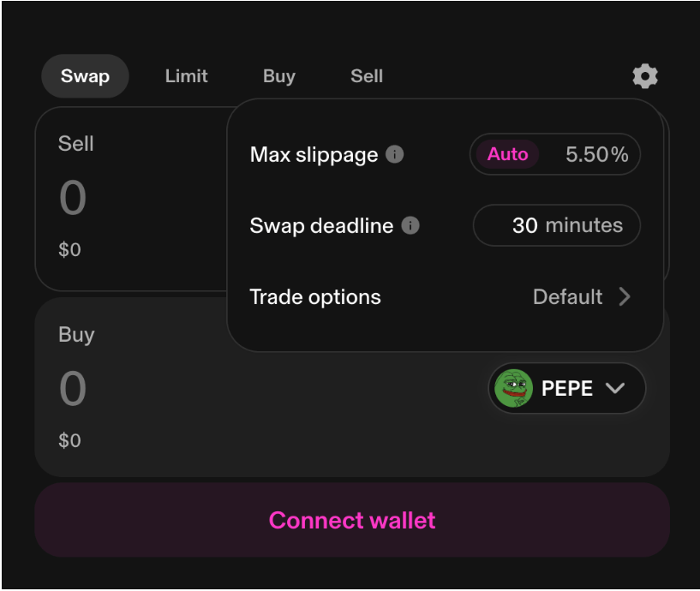
Task: Open Trade options Default setting
Action: 567,296
